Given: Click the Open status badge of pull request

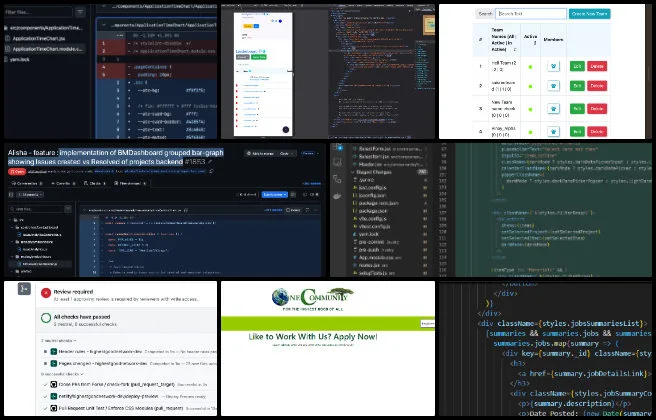Looking at the screenshot, I should pos(17,172).
